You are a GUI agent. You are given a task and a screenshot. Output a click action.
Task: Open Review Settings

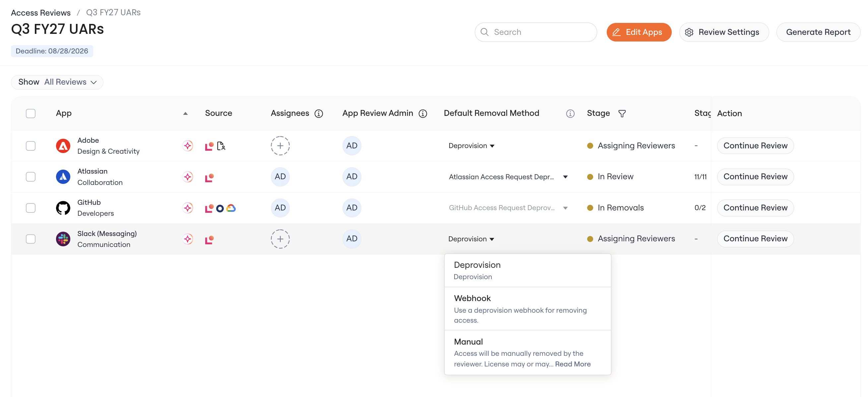[x=724, y=32]
